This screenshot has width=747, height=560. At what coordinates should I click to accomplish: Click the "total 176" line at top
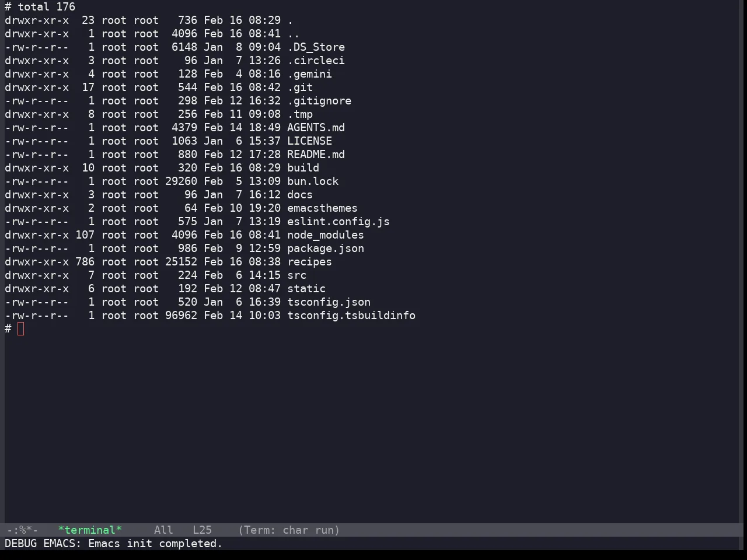(46, 7)
